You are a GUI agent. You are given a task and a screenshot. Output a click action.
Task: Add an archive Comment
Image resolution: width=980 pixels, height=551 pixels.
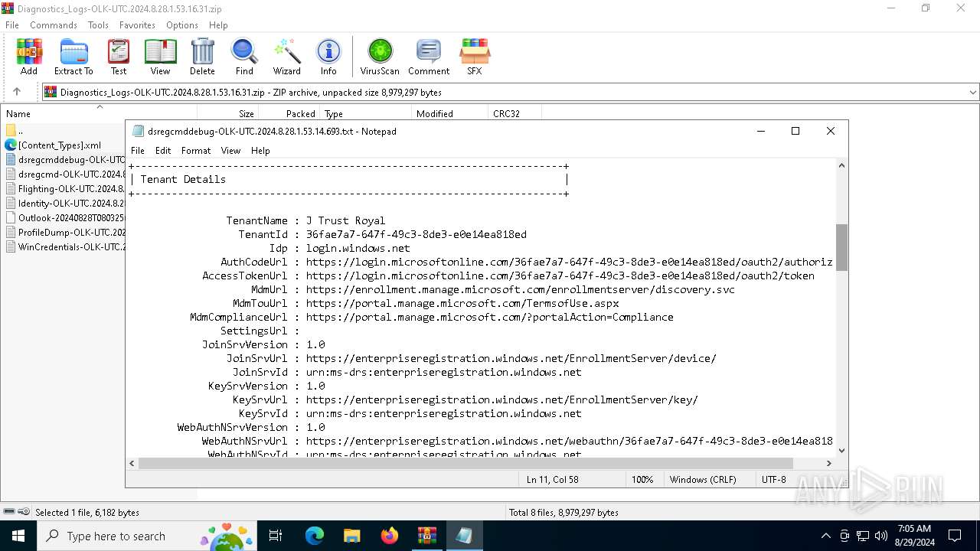pyautogui.click(x=429, y=57)
